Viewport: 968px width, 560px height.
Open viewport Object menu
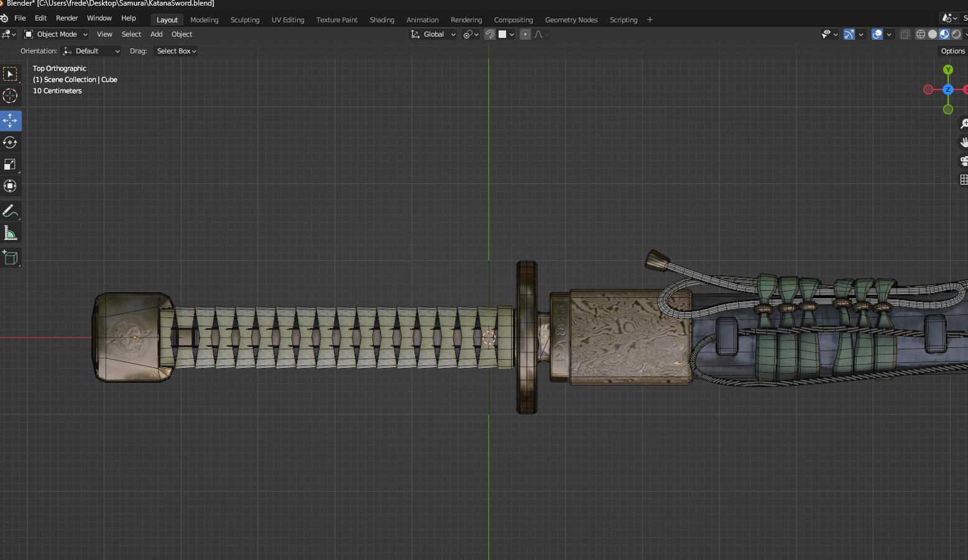pos(182,34)
